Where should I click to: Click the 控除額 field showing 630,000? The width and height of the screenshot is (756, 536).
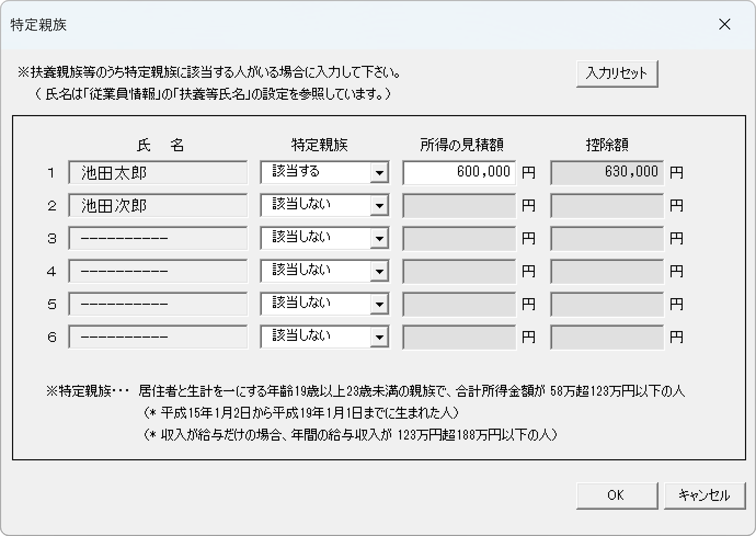tap(607, 173)
